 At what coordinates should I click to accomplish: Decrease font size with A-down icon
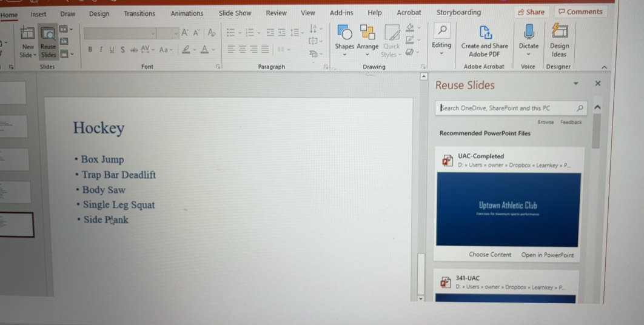pyautogui.click(x=196, y=33)
